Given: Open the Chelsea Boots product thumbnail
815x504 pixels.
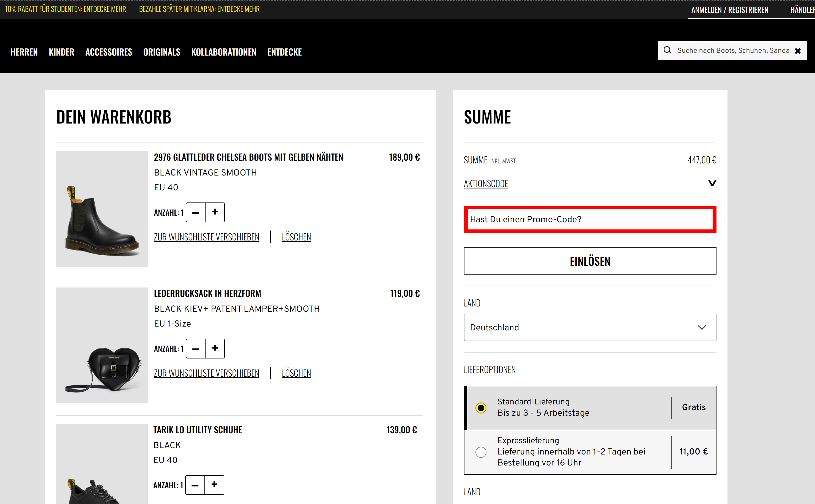Looking at the screenshot, I should click(102, 209).
